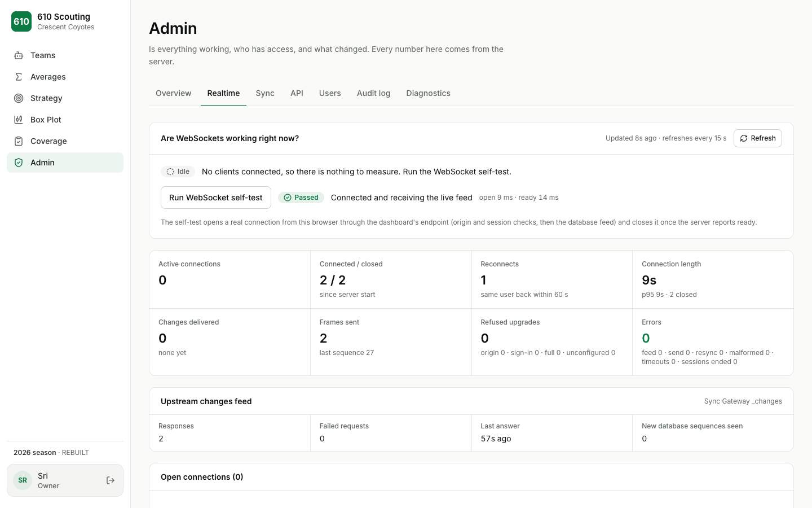The image size is (812, 508).
Task: Refresh the WebSocket status
Action: pos(758,138)
